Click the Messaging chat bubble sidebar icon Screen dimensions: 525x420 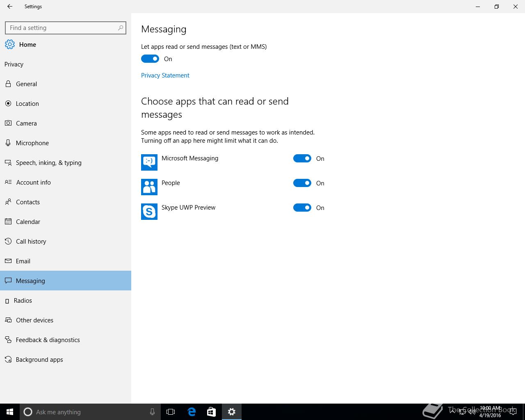(8, 281)
